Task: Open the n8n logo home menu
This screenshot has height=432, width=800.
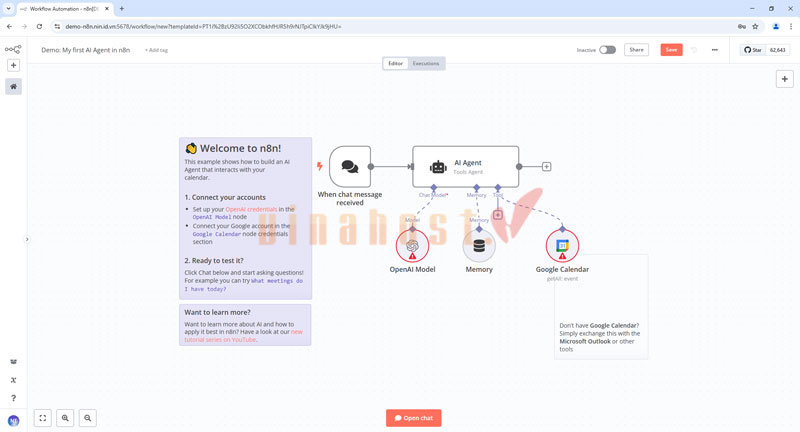Action: coord(13,49)
